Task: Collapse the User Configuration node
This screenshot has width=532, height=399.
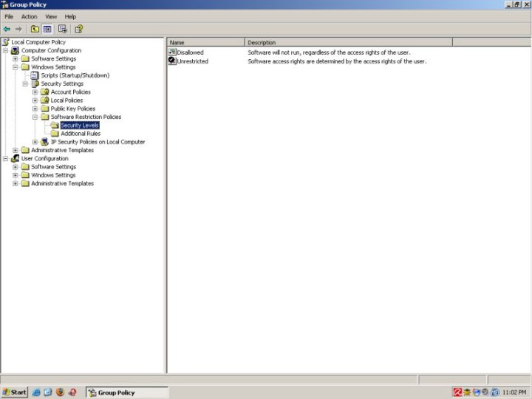Action: click(6, 158)
